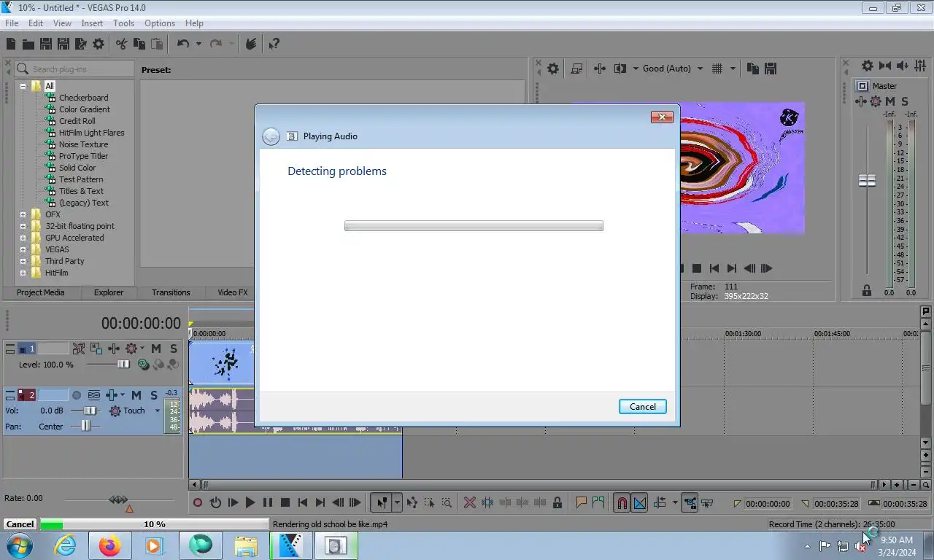Click the New project toolbar icon

11,44
